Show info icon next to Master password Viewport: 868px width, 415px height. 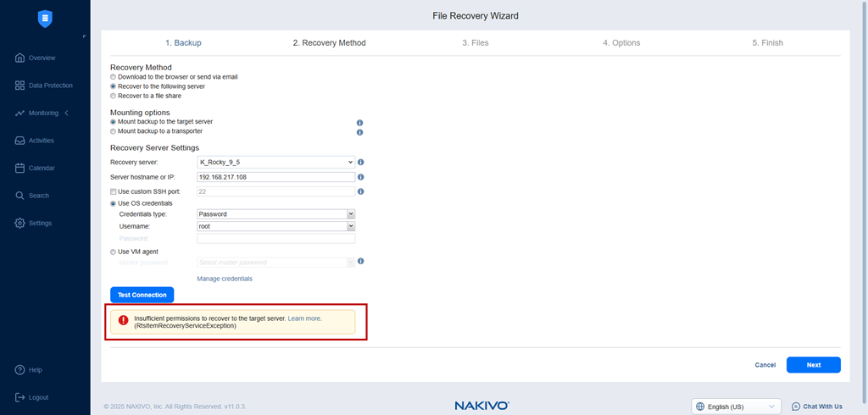coord(360,261)
